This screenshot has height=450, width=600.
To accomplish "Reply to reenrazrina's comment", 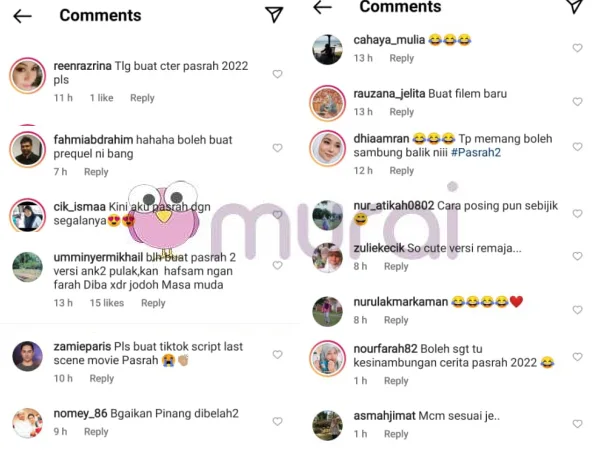I will click(x=142, y=98).
